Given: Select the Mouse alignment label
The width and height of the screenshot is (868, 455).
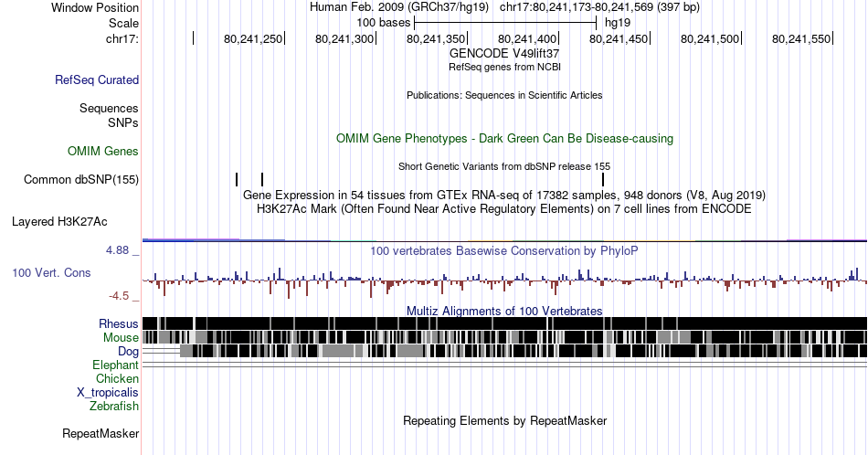Looking at the screenshot, I should (121, 337).
